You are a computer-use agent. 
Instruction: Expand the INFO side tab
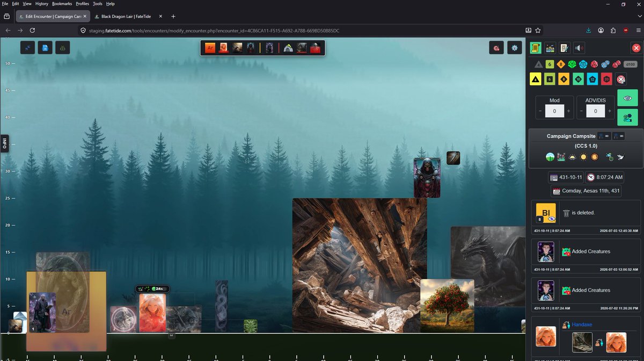pos(4,143)
